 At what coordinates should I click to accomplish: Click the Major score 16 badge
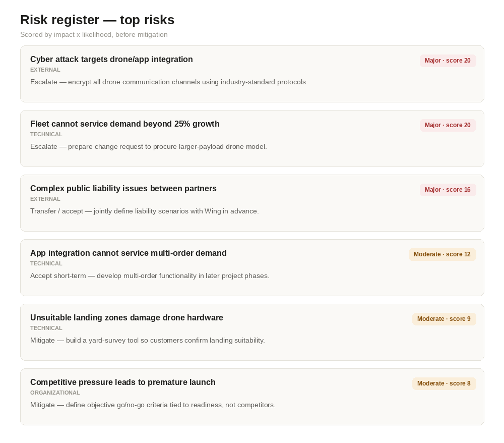pyautogui.click(x=448, y=190)
